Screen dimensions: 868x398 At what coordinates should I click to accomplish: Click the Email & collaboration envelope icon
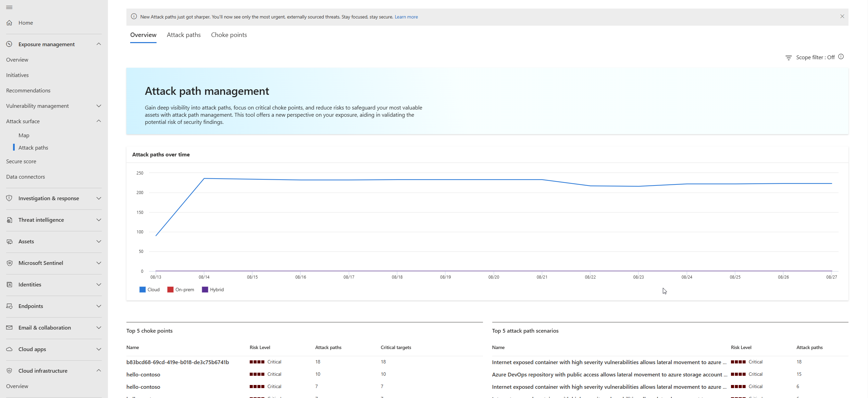pyautogui.click(x=9, y=328)
